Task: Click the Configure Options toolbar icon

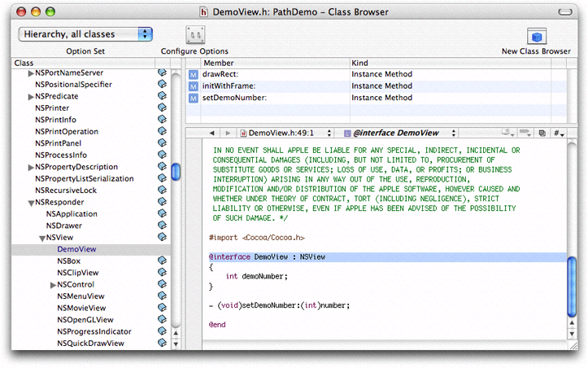Action: pyautogui.click(x=194, y=36)
